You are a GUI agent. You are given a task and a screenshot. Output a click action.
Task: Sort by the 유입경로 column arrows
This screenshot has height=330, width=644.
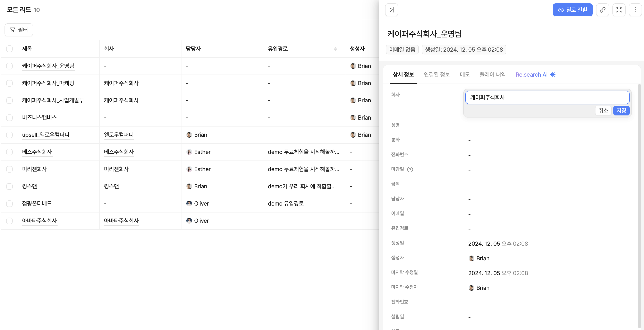point(335,49)
